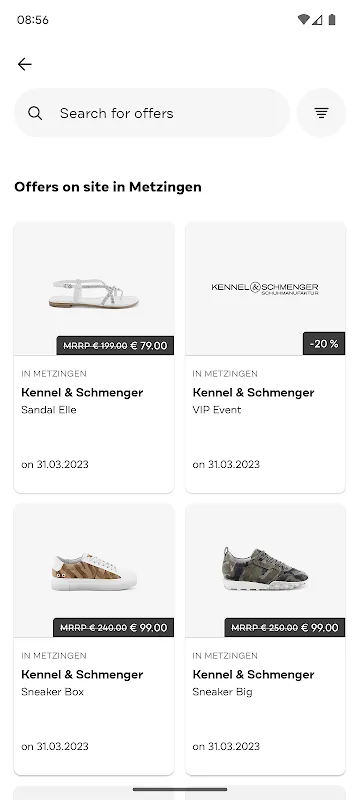Open the Kennel & Schmenger logo image
The height and width of the screenshot is (800, 360).
click(x=265, y=289)
